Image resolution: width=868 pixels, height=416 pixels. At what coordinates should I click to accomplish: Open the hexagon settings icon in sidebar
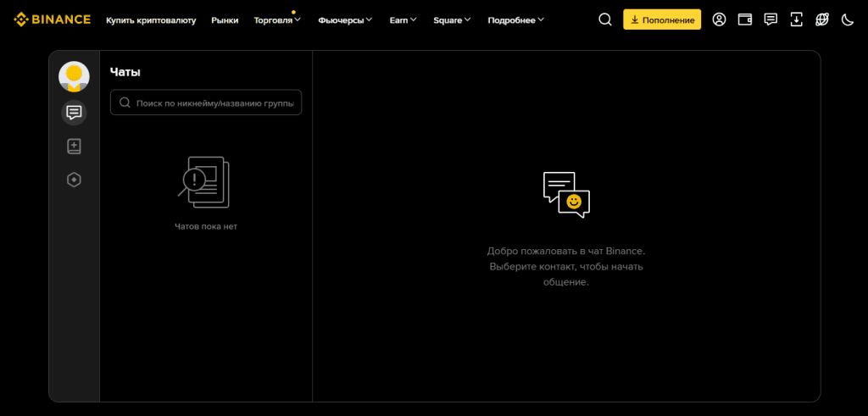(74, 180)
